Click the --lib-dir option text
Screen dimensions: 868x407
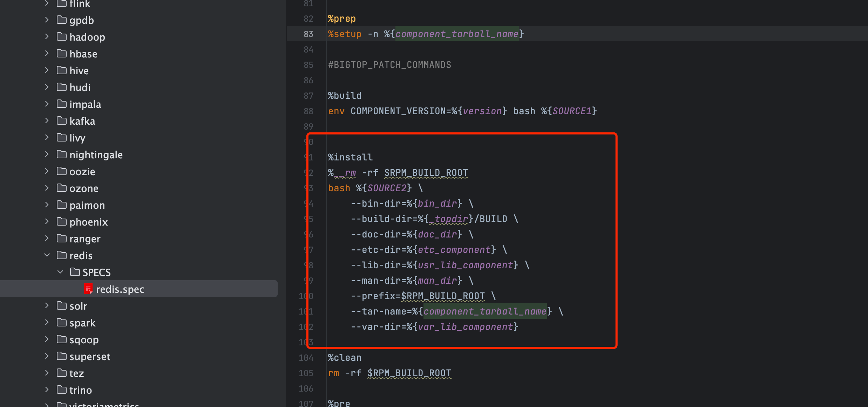[375, 265]
